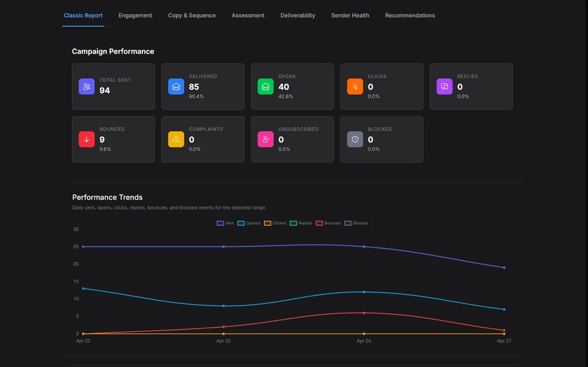Click the pink Unsubscribed user icon

[x=265, y=139]
